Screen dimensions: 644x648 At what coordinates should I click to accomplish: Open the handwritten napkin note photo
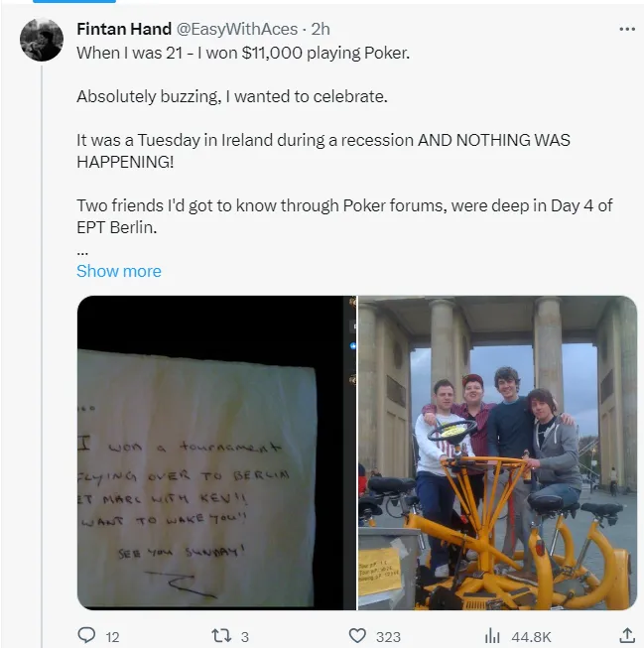click(x=216, y=453)
